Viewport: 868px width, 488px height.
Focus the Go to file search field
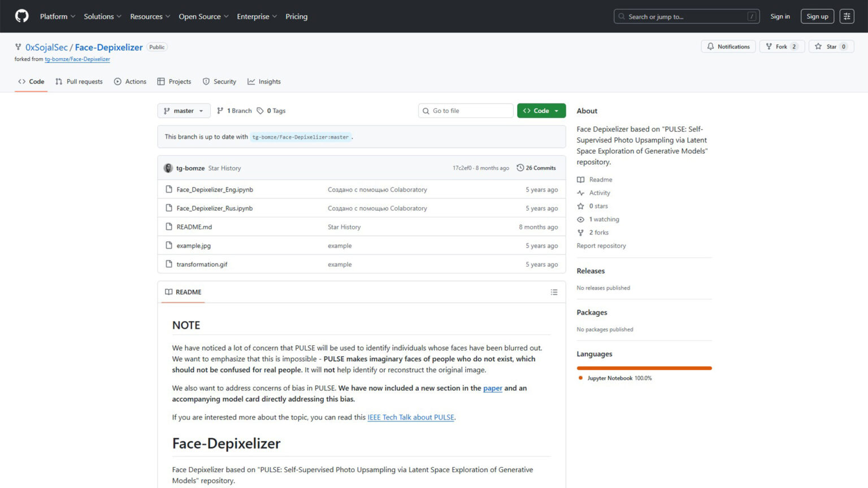(470, 111)
